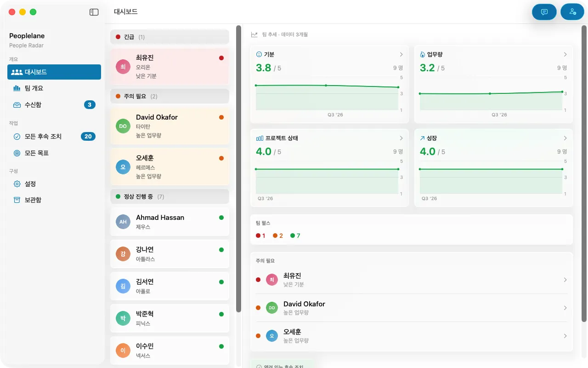Click the DO avatar in people list

123,126
